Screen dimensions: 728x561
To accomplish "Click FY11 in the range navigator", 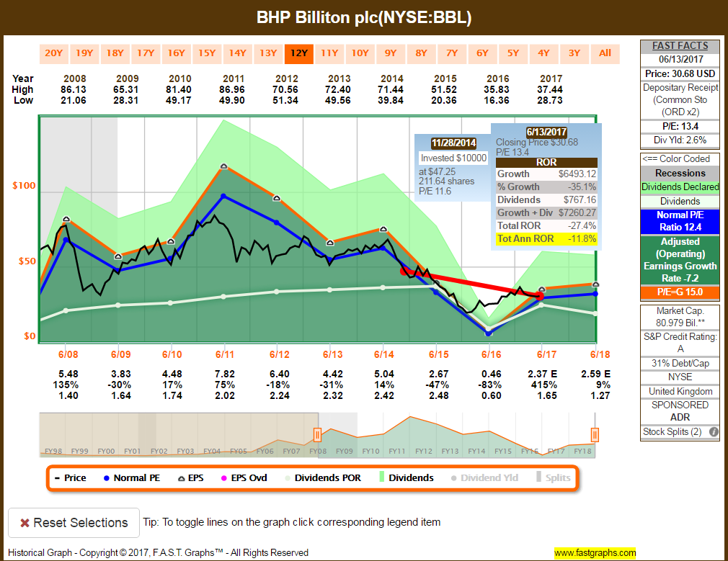I will point(397,451).
